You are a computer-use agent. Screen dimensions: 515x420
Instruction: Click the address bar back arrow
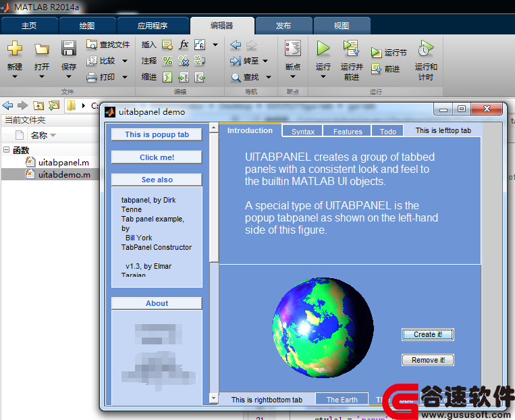[x=7, y=105]
